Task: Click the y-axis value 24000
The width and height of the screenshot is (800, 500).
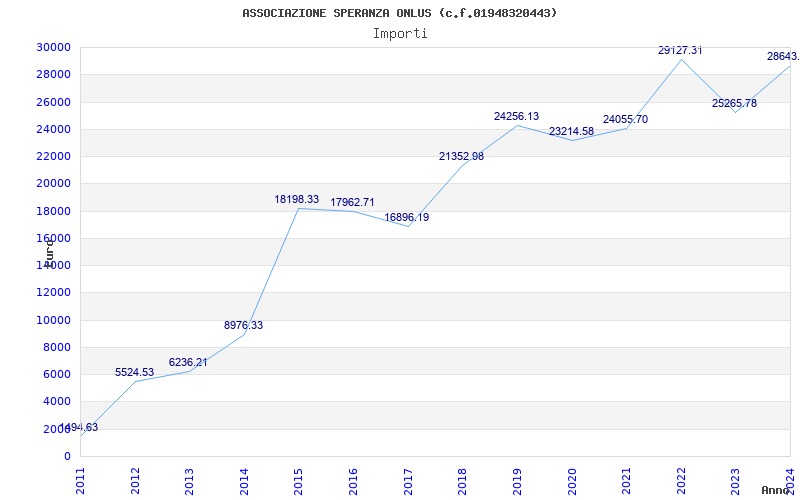Action: point(53,129)
